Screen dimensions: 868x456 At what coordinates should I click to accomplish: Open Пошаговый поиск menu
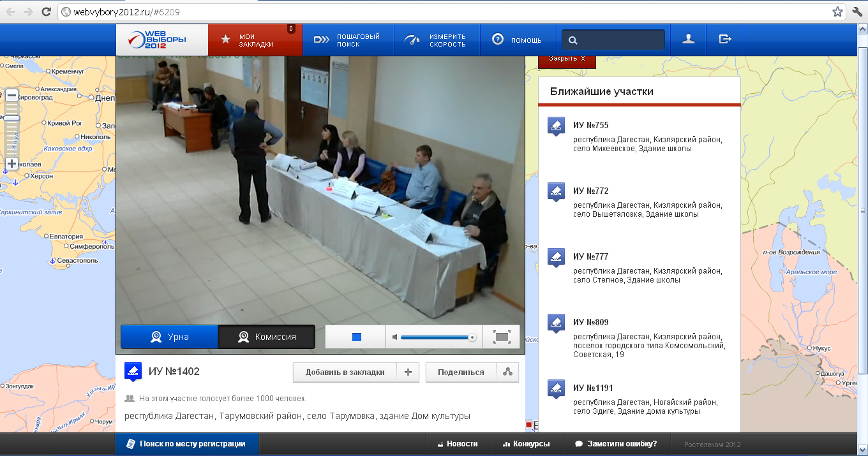[x=348, y=40]
